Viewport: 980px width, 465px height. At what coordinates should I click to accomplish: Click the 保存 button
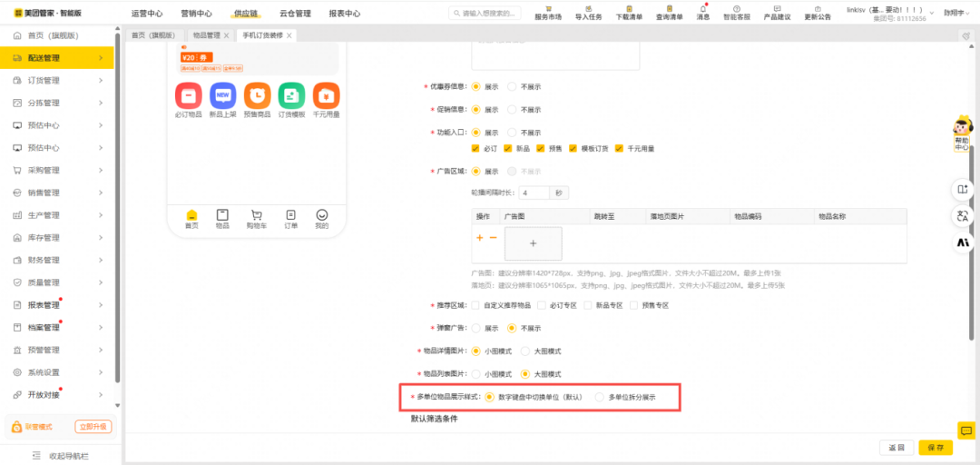[936, 448]
